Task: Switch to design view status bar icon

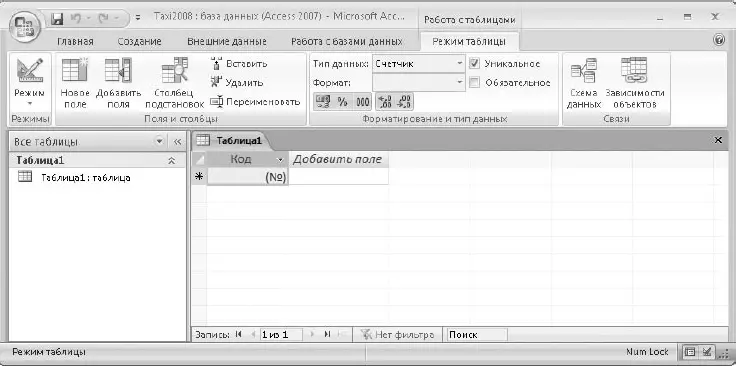Action: (x=706, y=351)
